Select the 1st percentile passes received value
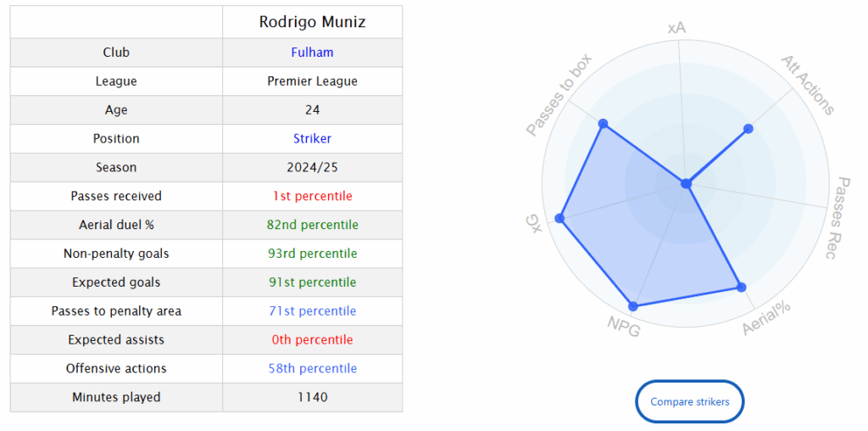 (312, 196)
